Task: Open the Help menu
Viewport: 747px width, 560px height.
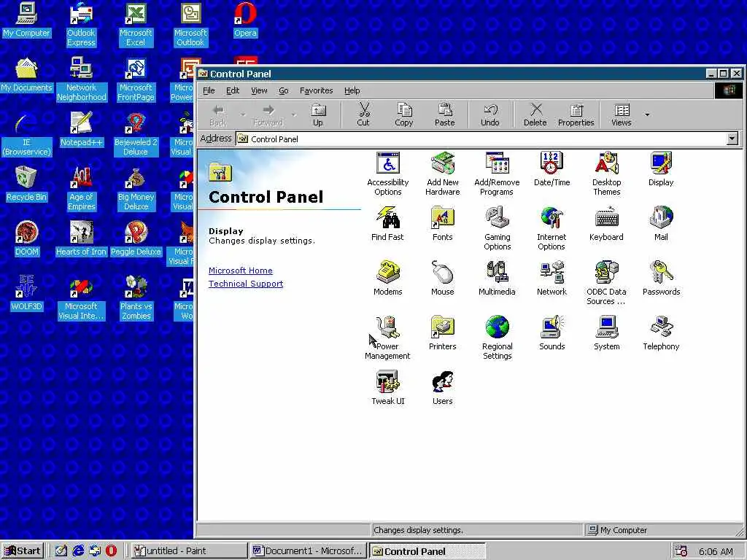Action: (x=352, y=90)
